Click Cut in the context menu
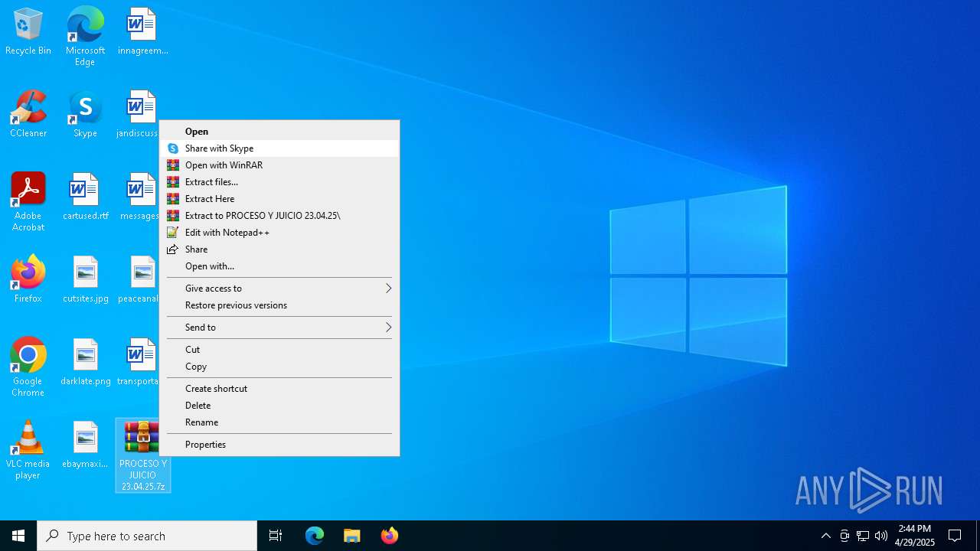The height and width of the screenshot is (551, 980). point(279,350)
